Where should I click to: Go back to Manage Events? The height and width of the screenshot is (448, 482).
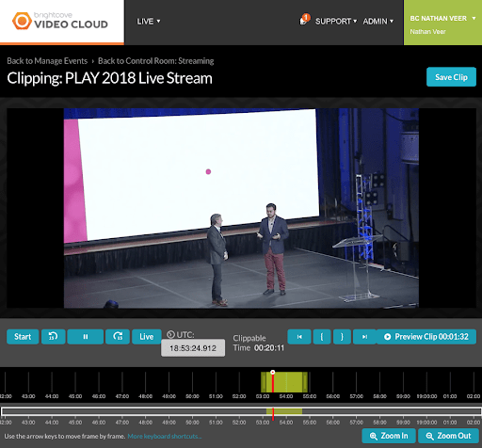[x=47, y=61]
